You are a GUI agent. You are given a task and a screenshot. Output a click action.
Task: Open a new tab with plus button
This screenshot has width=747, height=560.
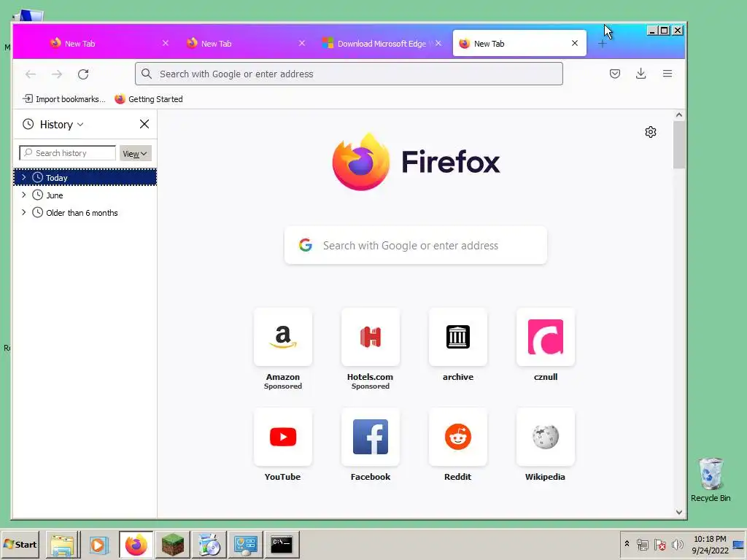pos(602,44)
